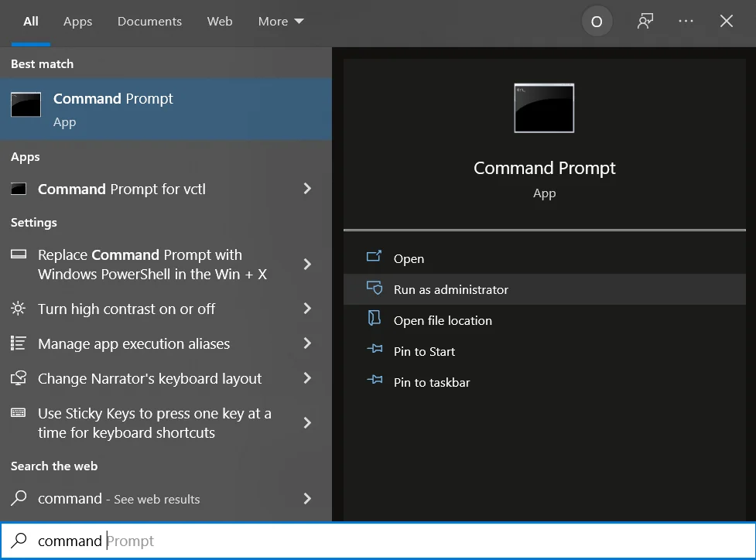Select Open in the Command Prompt actions
Viewport: 756px width, 560px height.
544,258
